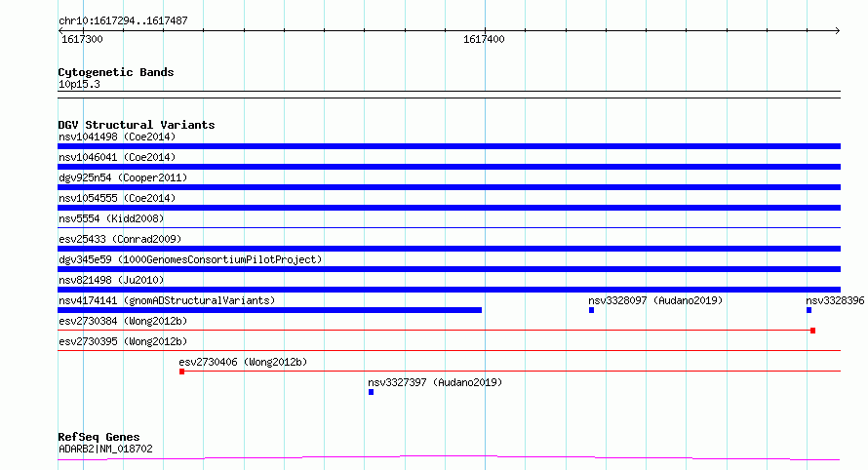The height and width of the screenshot is (470, 868).
Task: Click ruler position label 1617300
Action: [82, 39]
